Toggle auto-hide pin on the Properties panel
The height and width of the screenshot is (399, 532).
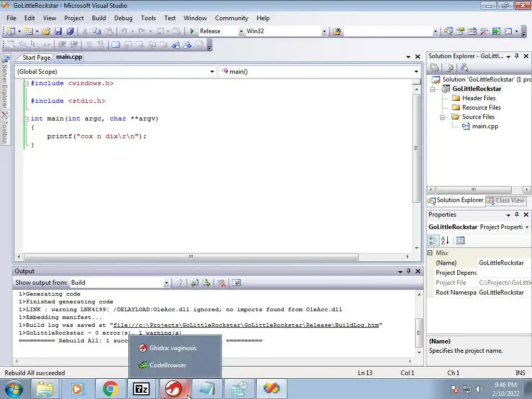point(517,215)
